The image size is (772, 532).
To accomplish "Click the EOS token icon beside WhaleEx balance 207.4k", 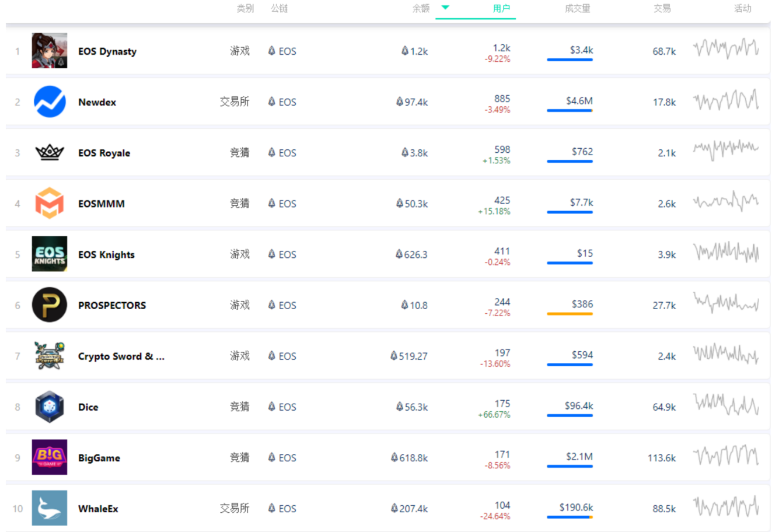I will coord(394,508).
